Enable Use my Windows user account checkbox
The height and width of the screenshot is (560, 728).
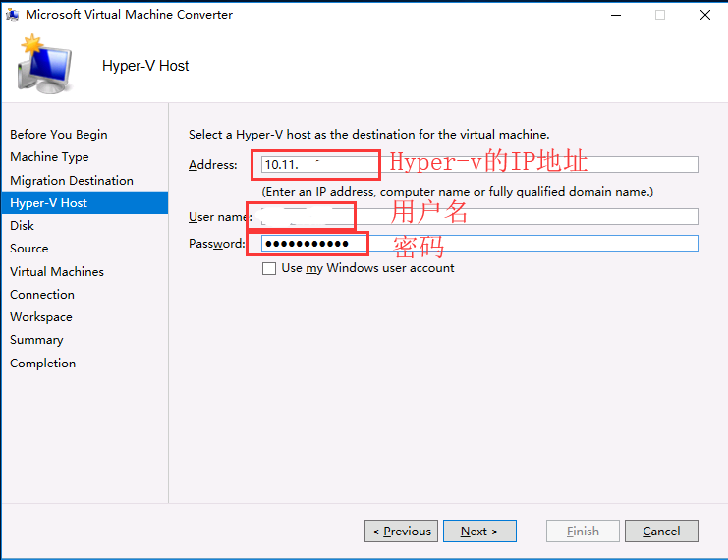(x=269, y=268)
